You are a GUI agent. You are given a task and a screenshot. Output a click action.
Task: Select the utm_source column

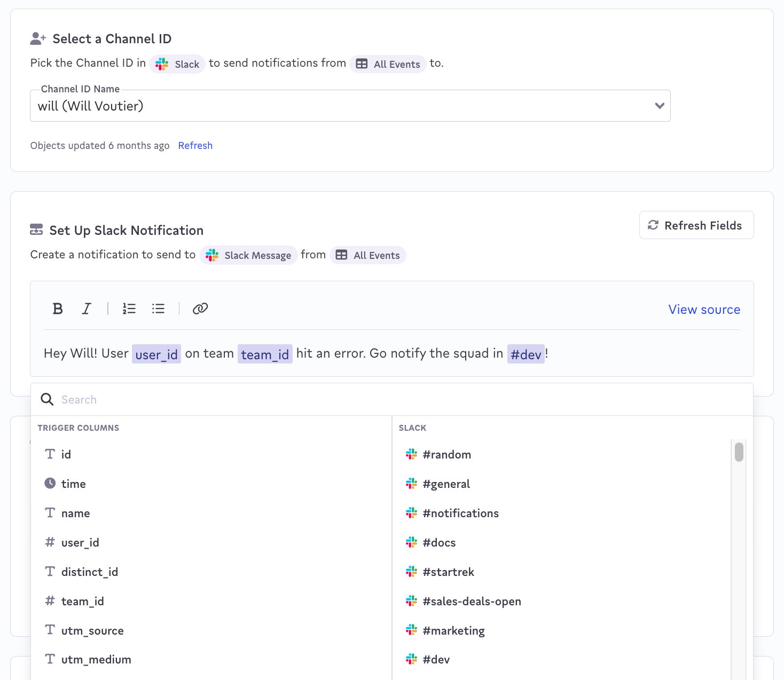(x=92, y=630)
